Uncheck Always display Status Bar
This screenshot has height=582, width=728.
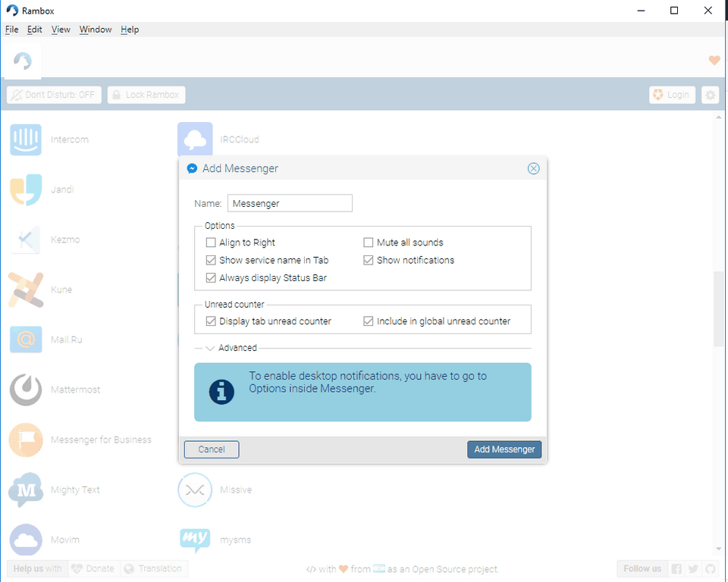211,277
